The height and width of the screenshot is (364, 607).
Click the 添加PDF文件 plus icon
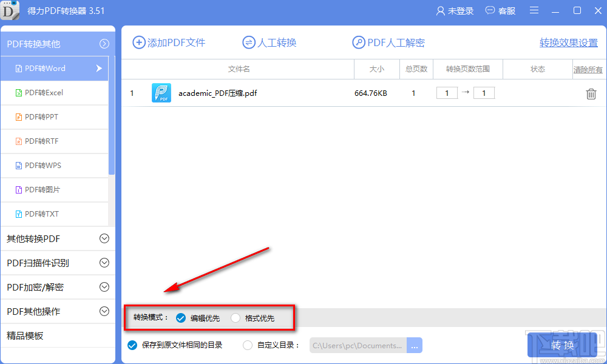138,42
